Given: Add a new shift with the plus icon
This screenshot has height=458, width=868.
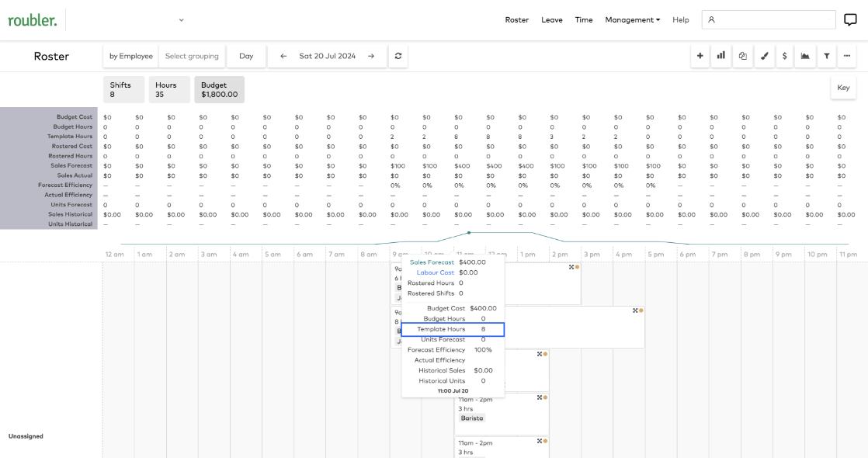Looking at the screenshot, I should 700,56.
